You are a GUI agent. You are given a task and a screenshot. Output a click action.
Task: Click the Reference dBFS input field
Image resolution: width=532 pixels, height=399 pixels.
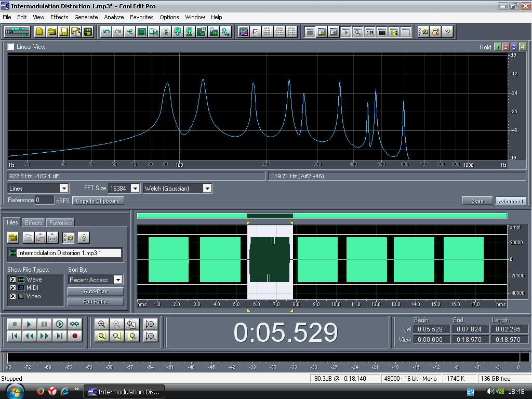(x=45, y=200)
